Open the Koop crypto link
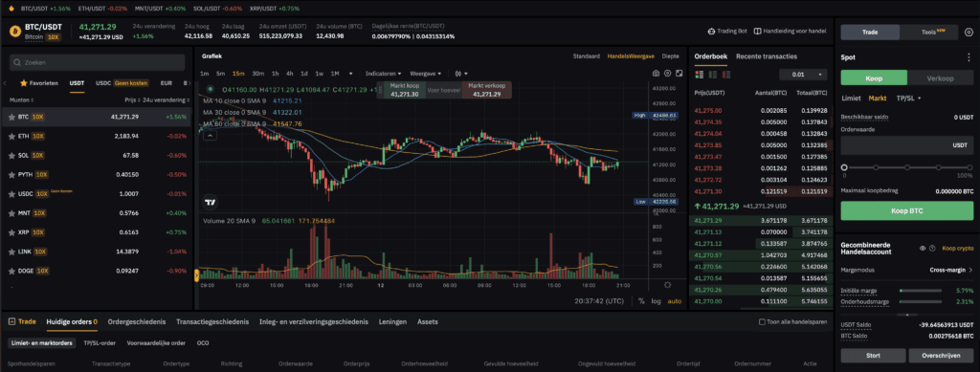Viewport: 980px width, 372px height. [x=957, y=249]
